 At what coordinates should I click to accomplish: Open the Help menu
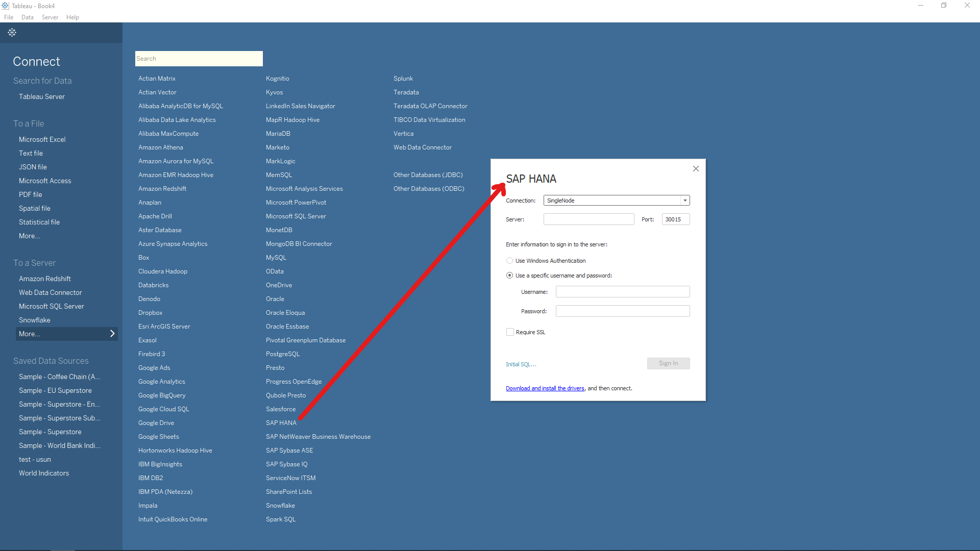tap(72, 17)
